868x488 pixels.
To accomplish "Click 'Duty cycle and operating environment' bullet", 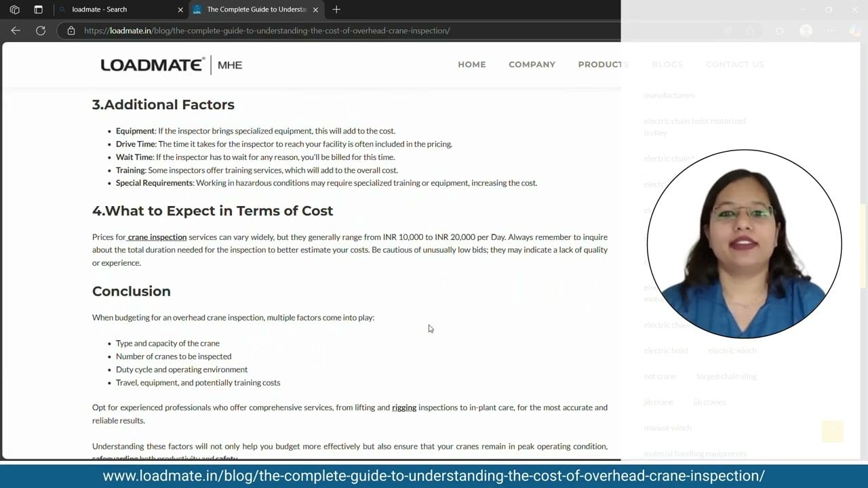I will point(182,369).
